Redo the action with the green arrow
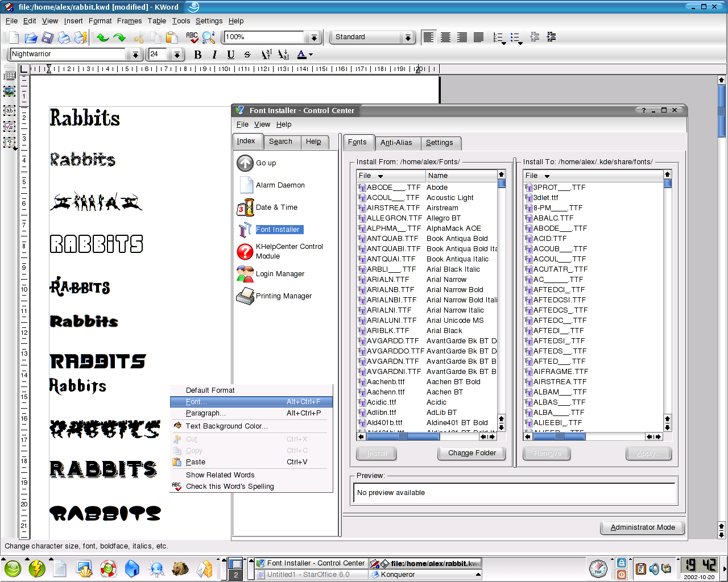 [119, 38]
